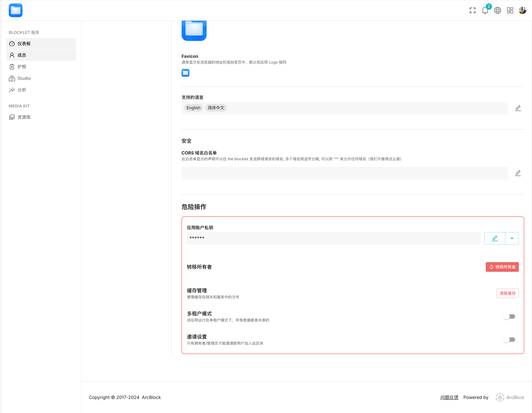Click the fullscreen toggle icon
The height and width of the screenshot is (413, 532).
click(472, 10)
